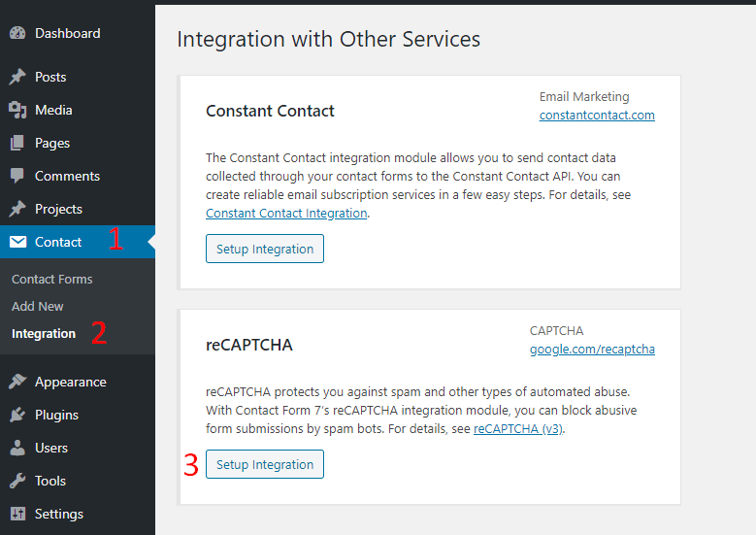This screenshot has width=756, height=535.
Task: Click the Email Marketing category label
Action: pos(584,97)
